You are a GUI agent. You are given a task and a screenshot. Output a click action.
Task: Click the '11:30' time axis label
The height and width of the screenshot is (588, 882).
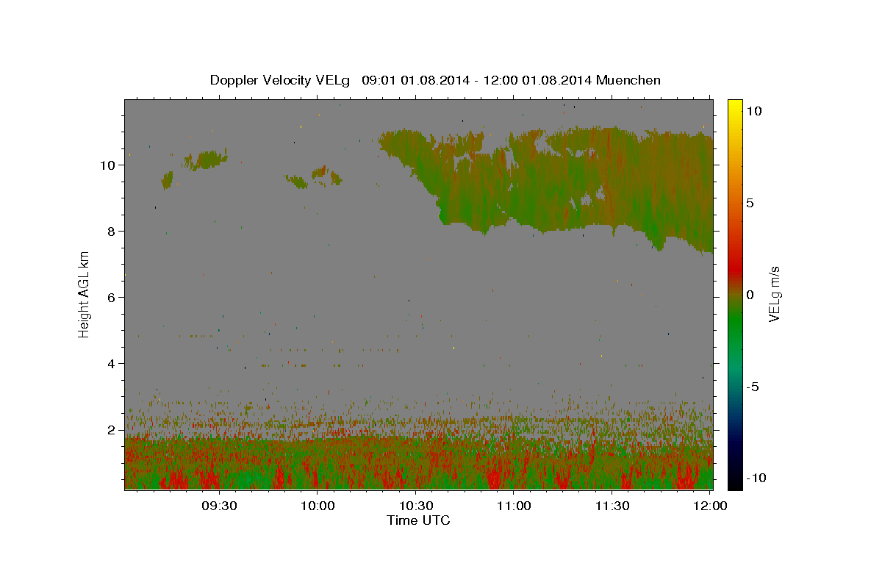[612, 506]
